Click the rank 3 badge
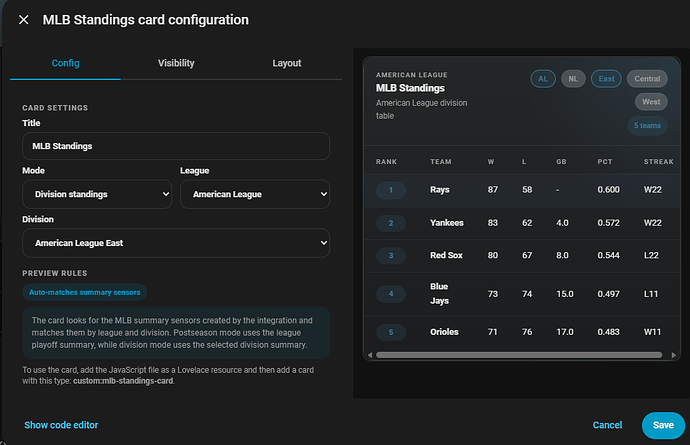The width and height of the screenshot is (690, 445). (391, 256)
